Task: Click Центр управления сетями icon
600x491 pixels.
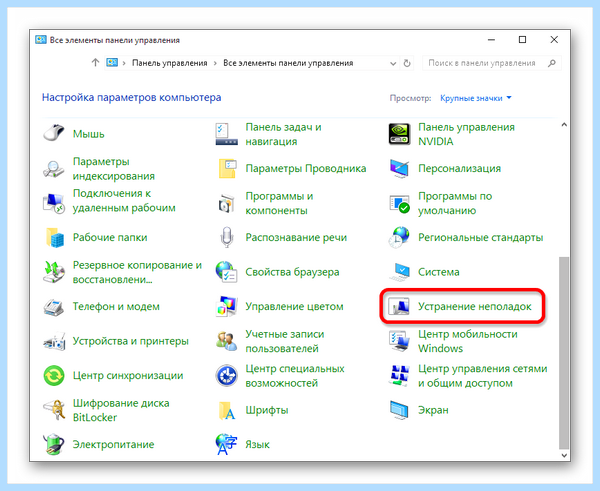Action: tap(399, 375)
